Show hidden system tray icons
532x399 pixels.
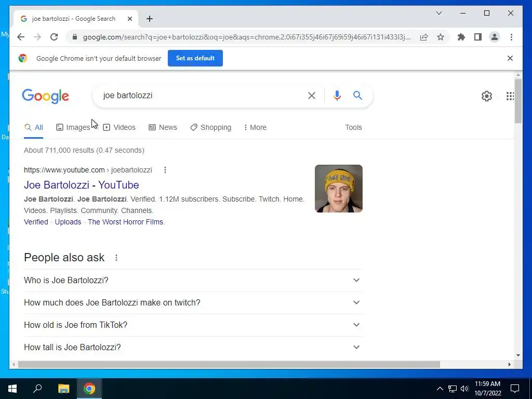pyautogui.click(x=440, y=389)
